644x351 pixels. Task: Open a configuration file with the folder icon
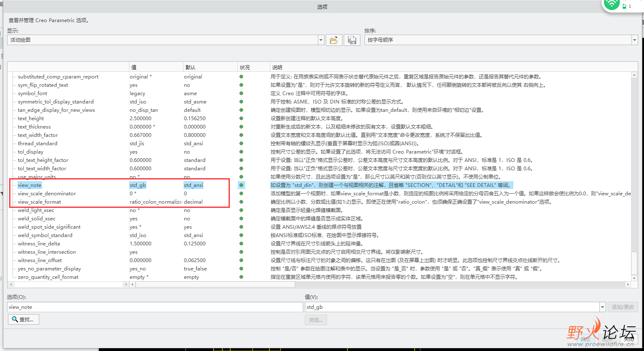pos(334,40)
